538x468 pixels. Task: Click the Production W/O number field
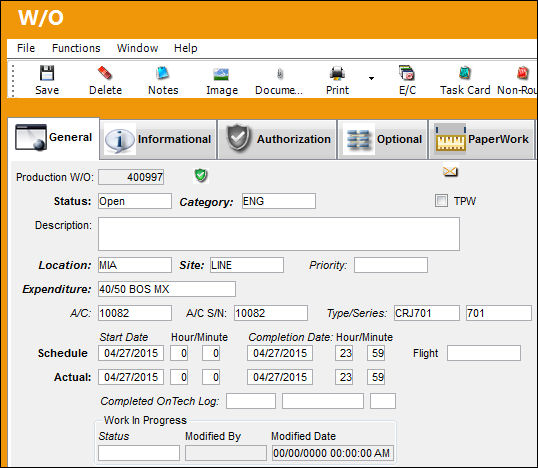pyautogui.click(x=131, y=177)
